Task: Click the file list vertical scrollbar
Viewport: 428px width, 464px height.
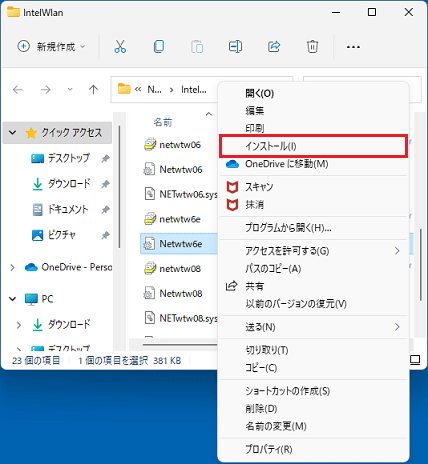Action: pyautogui.click(x=421, y=264)
